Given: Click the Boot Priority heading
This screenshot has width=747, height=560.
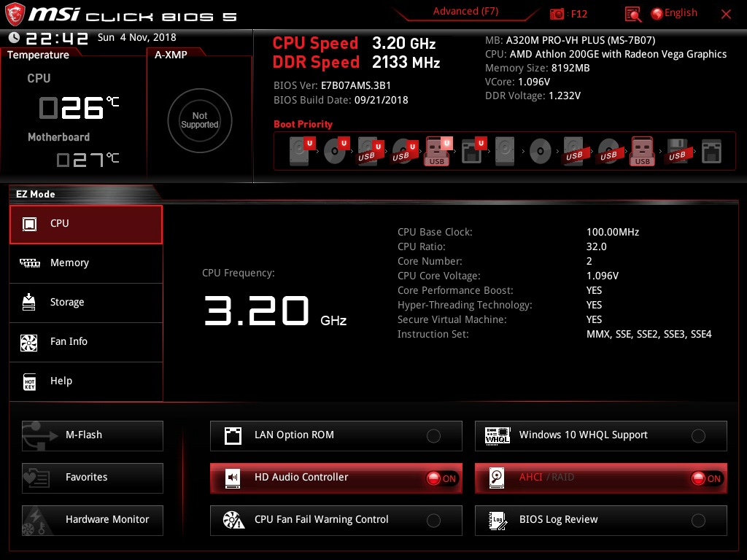Looking at the screenshot, I should click(303, 124).
